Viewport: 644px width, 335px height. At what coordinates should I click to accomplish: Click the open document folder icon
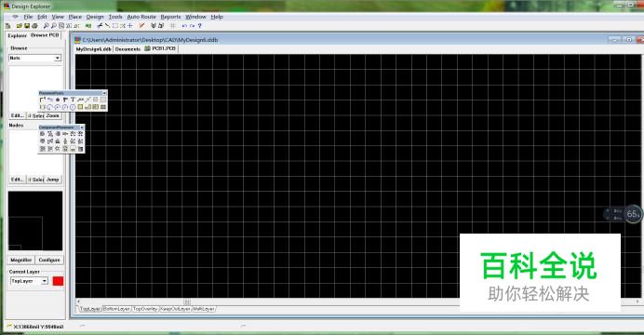click(19, 26)
